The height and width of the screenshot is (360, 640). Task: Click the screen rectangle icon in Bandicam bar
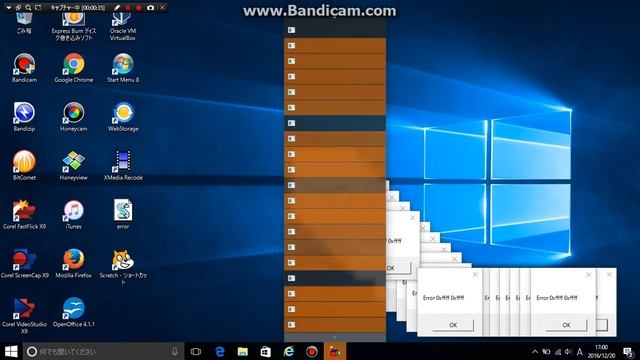pos(38,8)
